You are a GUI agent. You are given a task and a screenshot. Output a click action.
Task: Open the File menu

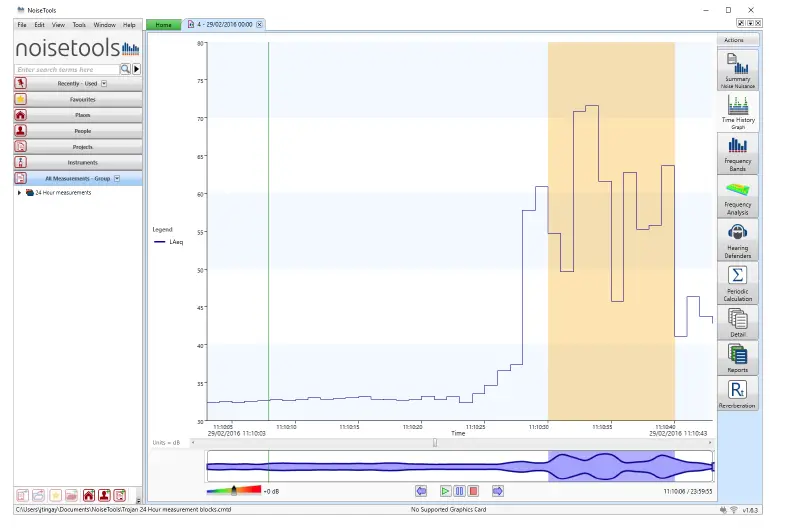pos(22,25)
